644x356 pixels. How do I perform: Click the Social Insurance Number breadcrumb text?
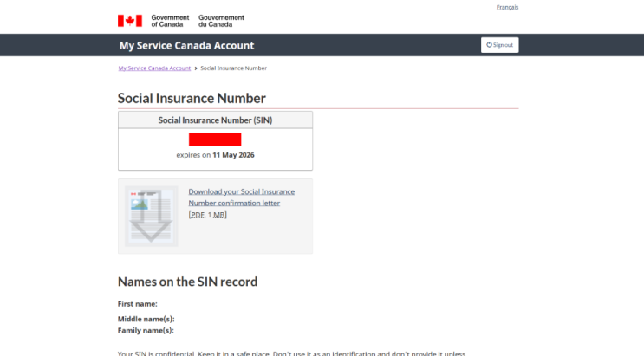pyautogui.click(x=234, y=68)
